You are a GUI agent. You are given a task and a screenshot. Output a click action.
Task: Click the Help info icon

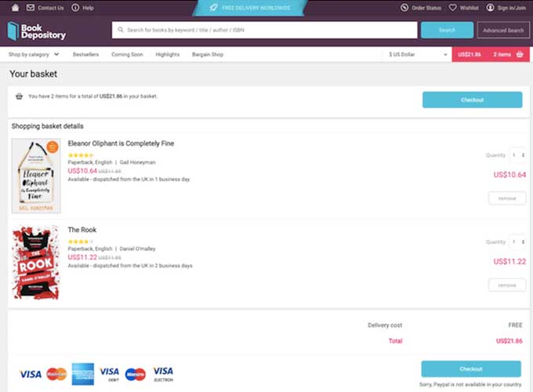pos(75,8)
